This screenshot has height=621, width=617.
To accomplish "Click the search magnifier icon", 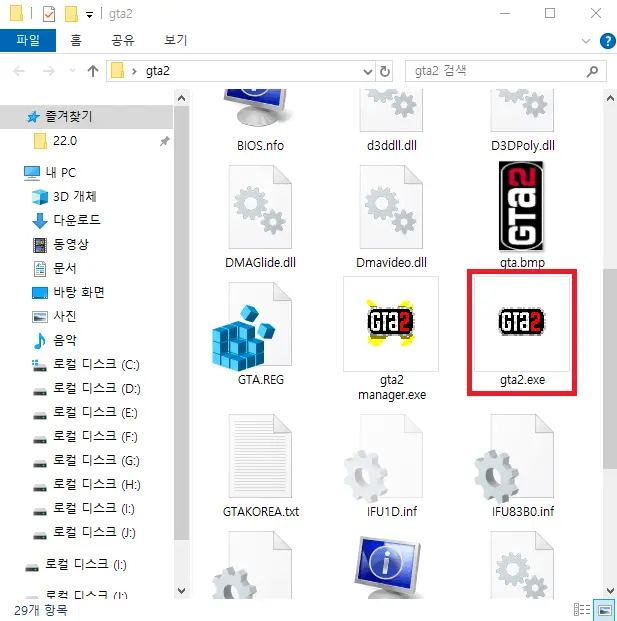I will [x=592, y=72].
